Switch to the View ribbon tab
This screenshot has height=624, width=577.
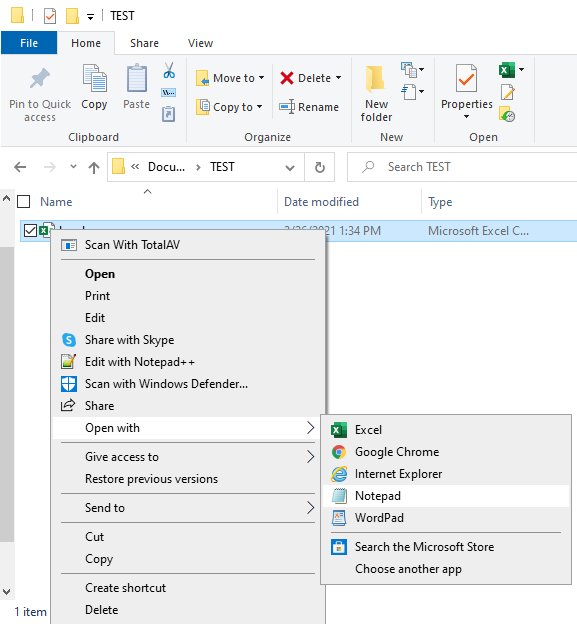(201, 43)
